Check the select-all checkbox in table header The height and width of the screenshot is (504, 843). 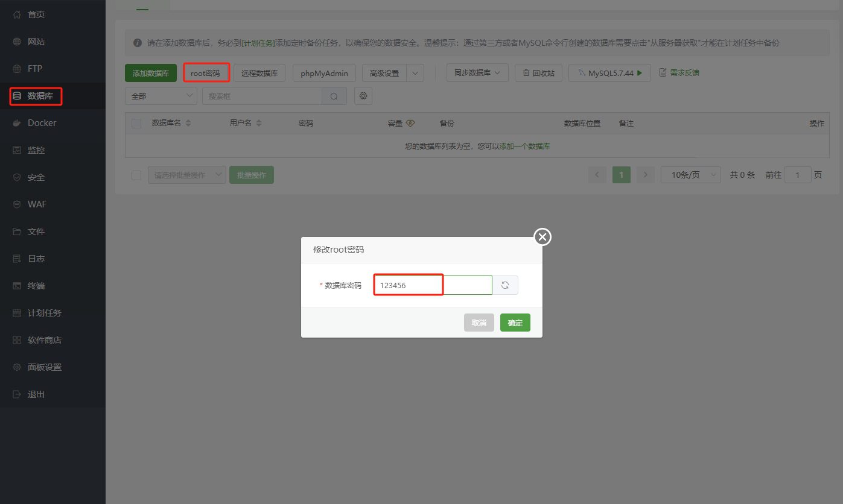pyautogui.click(x=135, y=123)
